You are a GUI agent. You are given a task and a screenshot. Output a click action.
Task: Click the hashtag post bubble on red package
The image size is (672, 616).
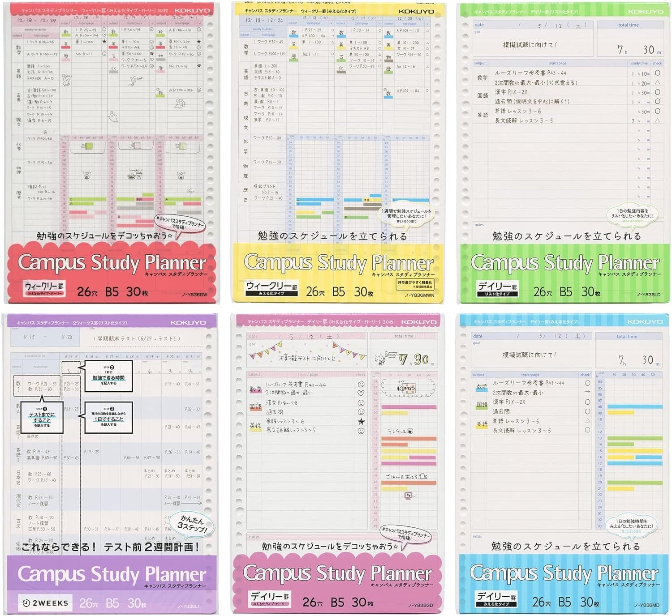(x=179, y=224)
